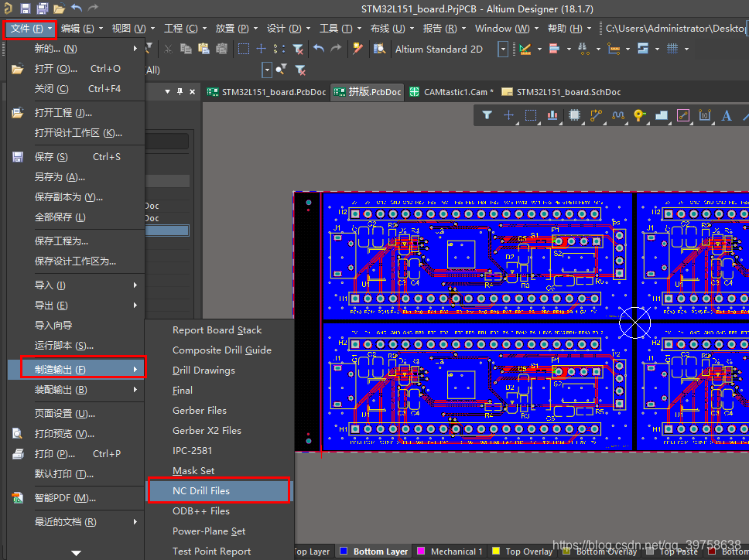Click the Place Dimension icon in Active Bar
The width and height of the screenshot is (749, 560).
click(x=705, y=115)
